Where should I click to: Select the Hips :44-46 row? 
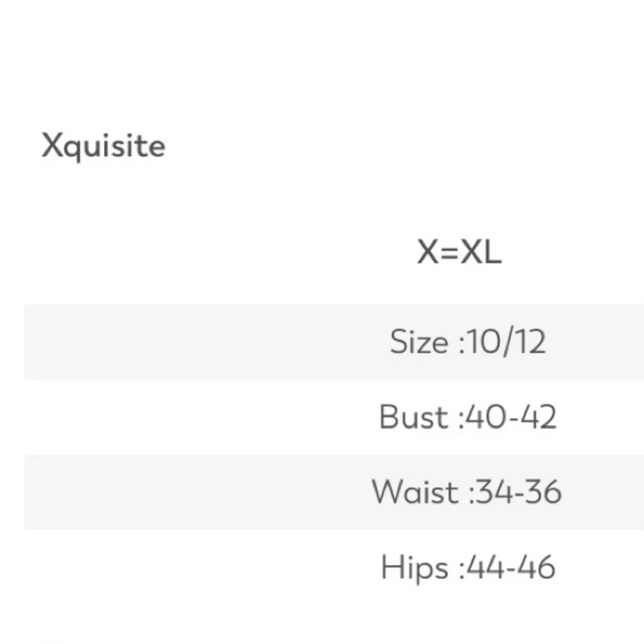pos(468,567)
